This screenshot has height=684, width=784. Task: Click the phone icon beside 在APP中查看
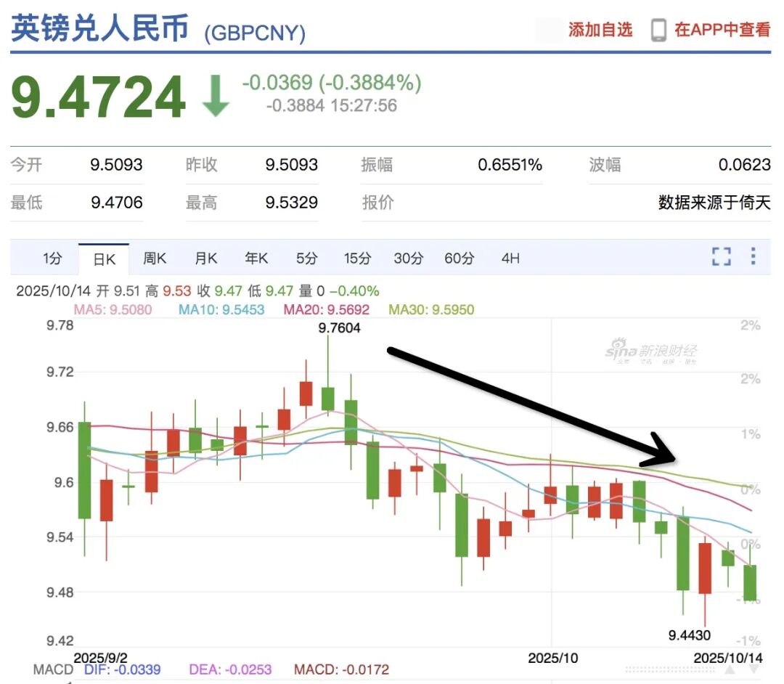[658, 30]
